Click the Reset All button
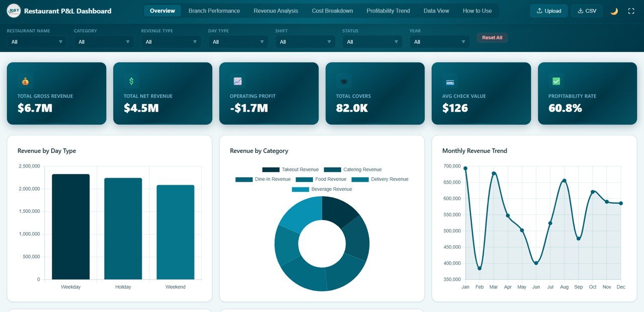This screenshot has width=644, height=312. [492, 37]
